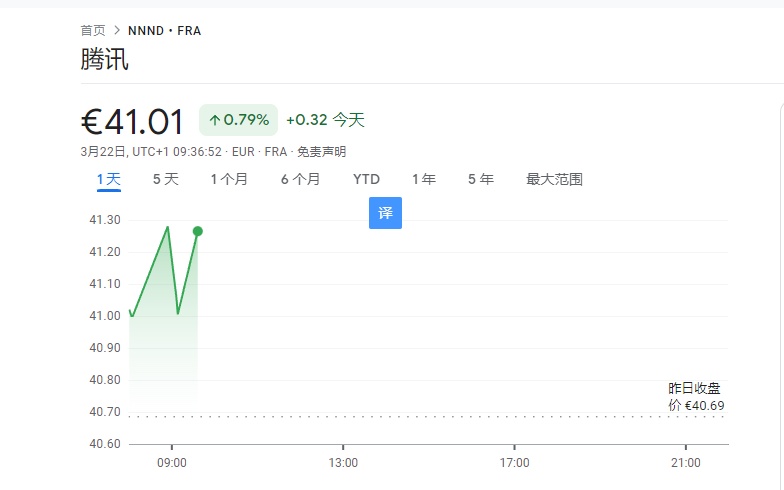Select the 5年 range tab

481,180
